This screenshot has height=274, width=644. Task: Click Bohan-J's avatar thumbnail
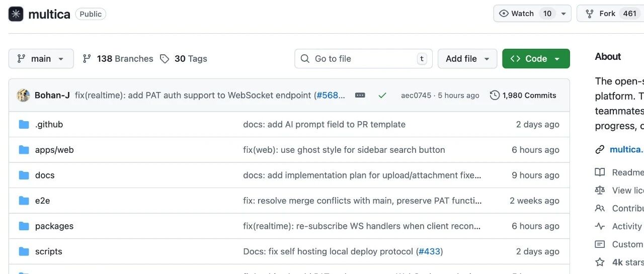[23, 96]
